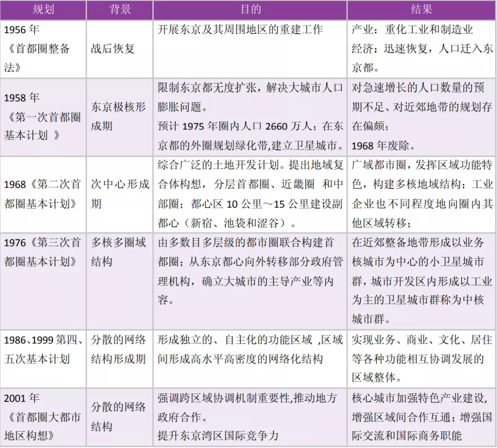497x448 pixels.
Task: Click the 强调跨区域协调机制重要性 purpose cell
Action: point(250,417)
